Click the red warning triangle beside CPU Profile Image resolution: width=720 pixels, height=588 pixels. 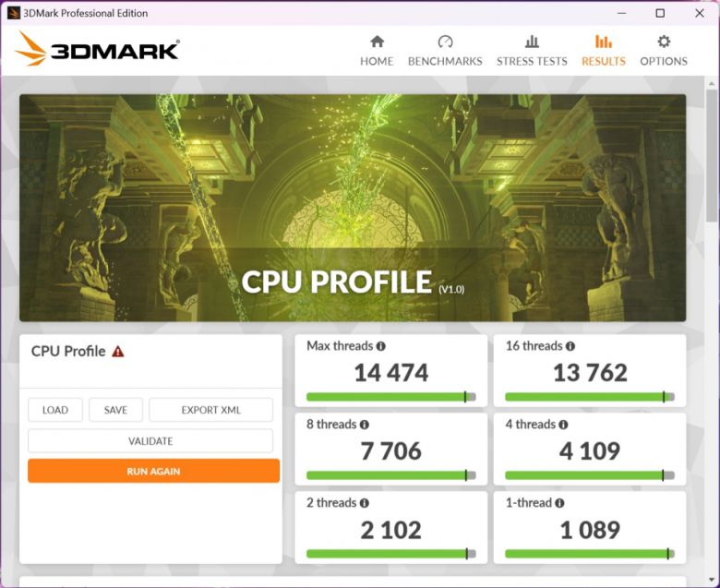[118, 352]
